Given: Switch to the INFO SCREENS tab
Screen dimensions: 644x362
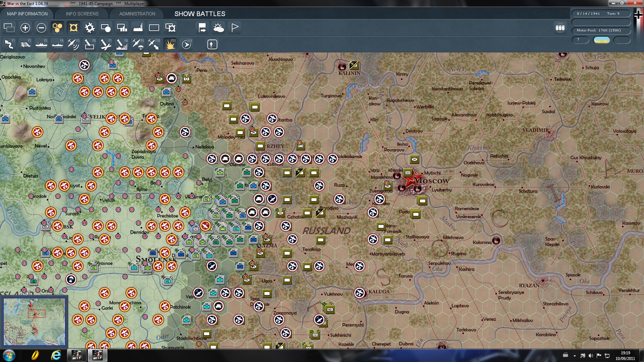Looking at the screenshot, I should [x=82, y=14].
